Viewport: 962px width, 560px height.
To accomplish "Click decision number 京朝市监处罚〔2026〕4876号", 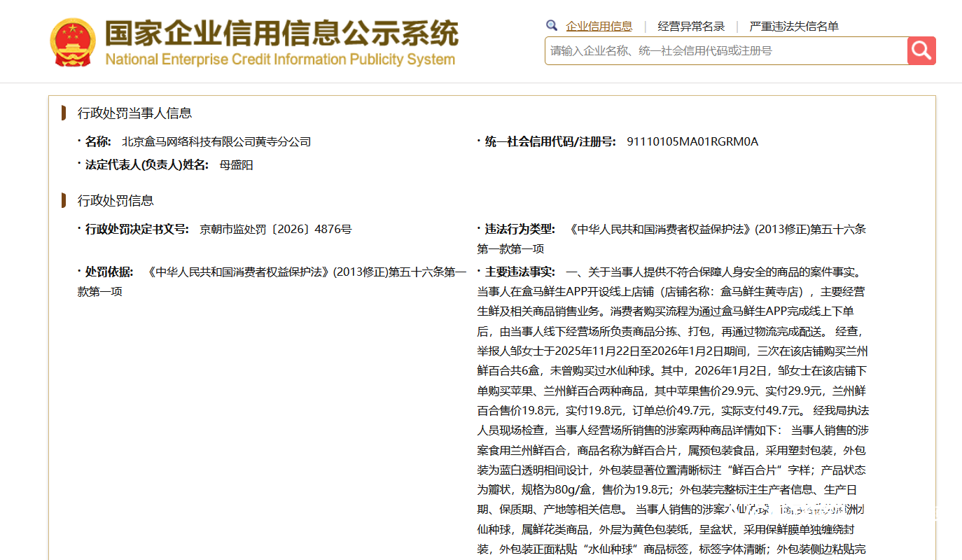I will (276, 229).
